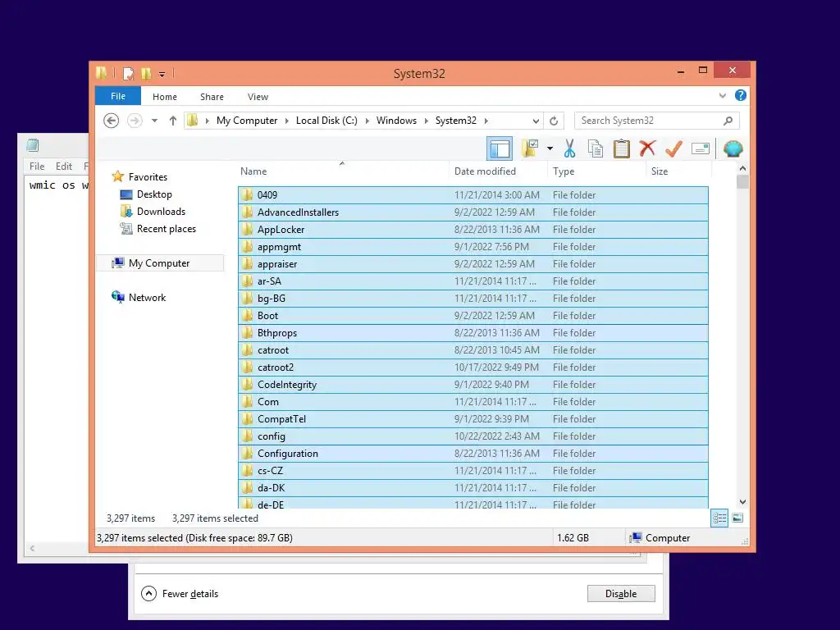
Task: Click Windows in the breadcrumb path
Action: pos(396,121)
